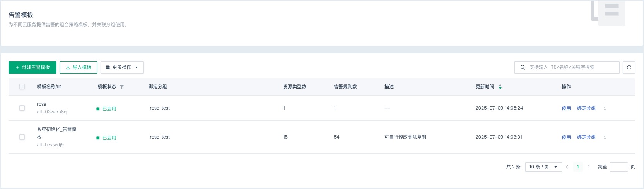Viewport: 644px width, 189px height.
Task: Go to the next page arrow
Action: tap(589, 167)
